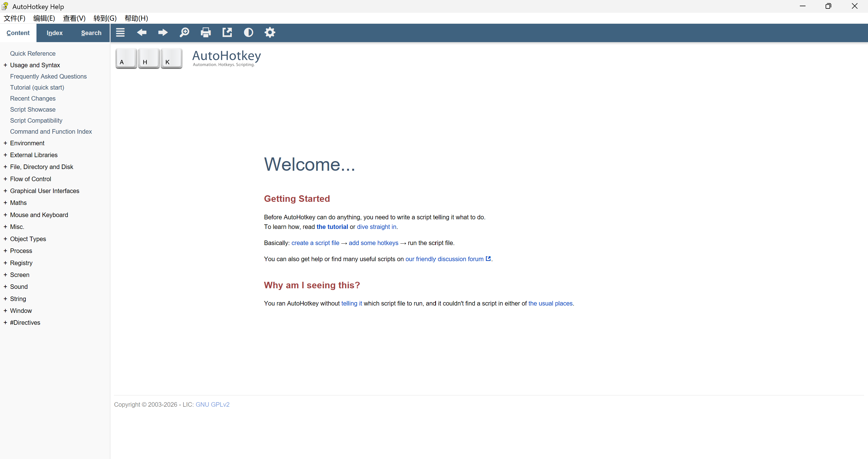Click the AHK keycap logo
Image resolution: width=868 pixels, height=459 pixels.
pyautogui.click(x=149, y=58)
